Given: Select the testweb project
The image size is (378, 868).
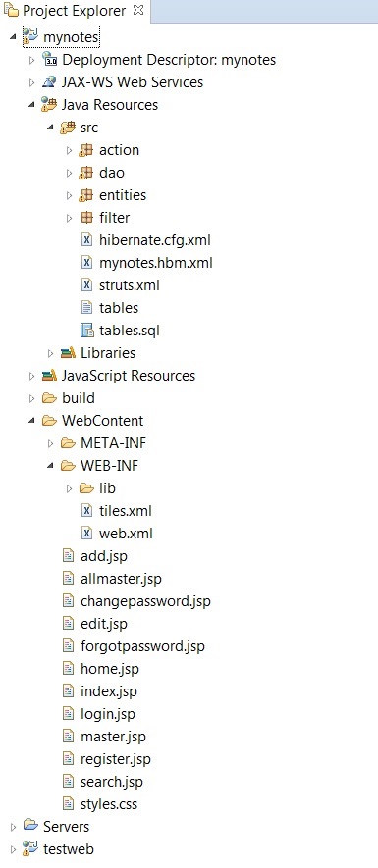Looking at the screenshot, I should pyautogui.click(x=69, y=848).
